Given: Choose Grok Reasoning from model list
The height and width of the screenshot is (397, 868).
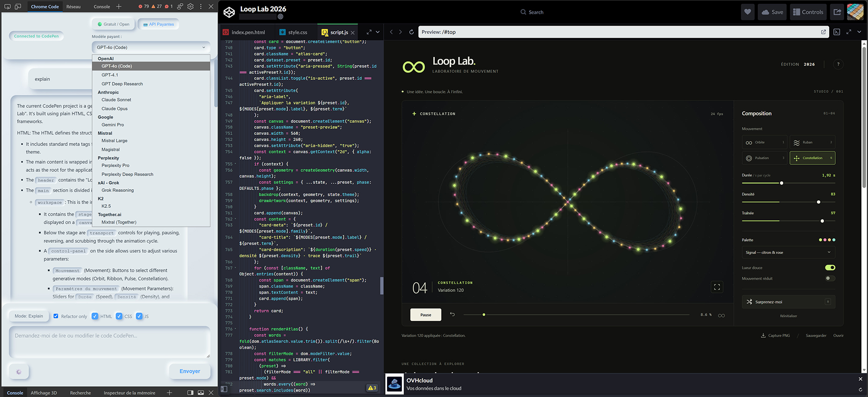Looking at the screenshot, I should click(151, 190).
